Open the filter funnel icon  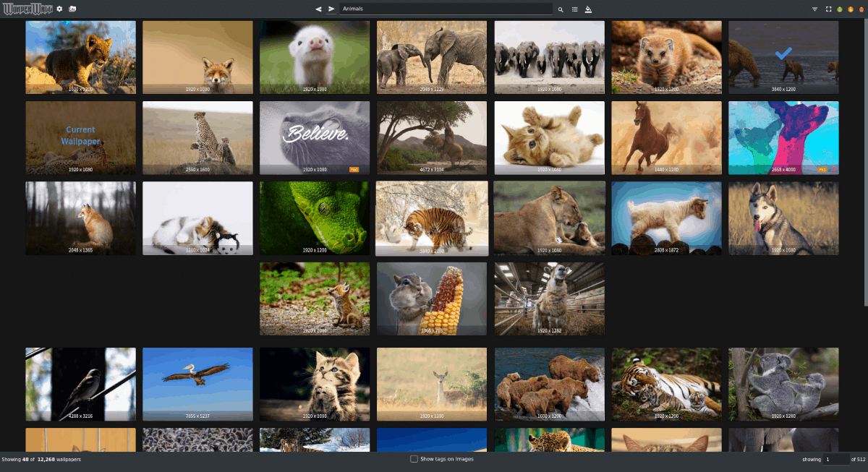pyautogui.click(x=815, y=9)
